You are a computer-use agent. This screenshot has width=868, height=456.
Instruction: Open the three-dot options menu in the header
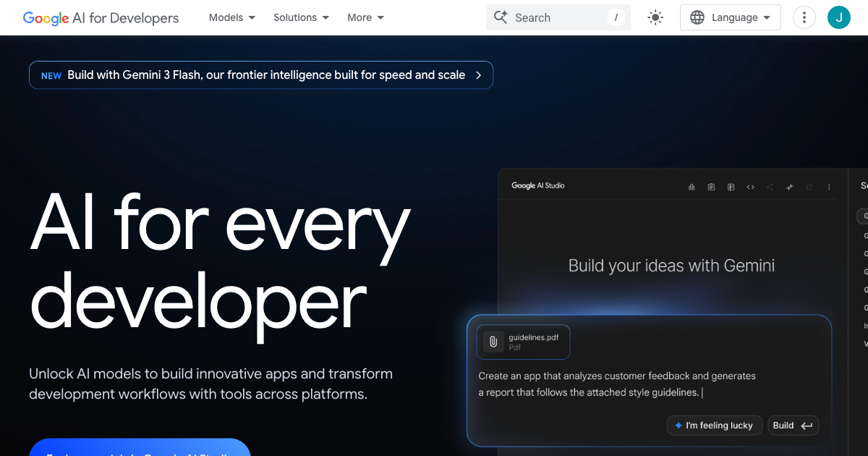pos(804,17)
